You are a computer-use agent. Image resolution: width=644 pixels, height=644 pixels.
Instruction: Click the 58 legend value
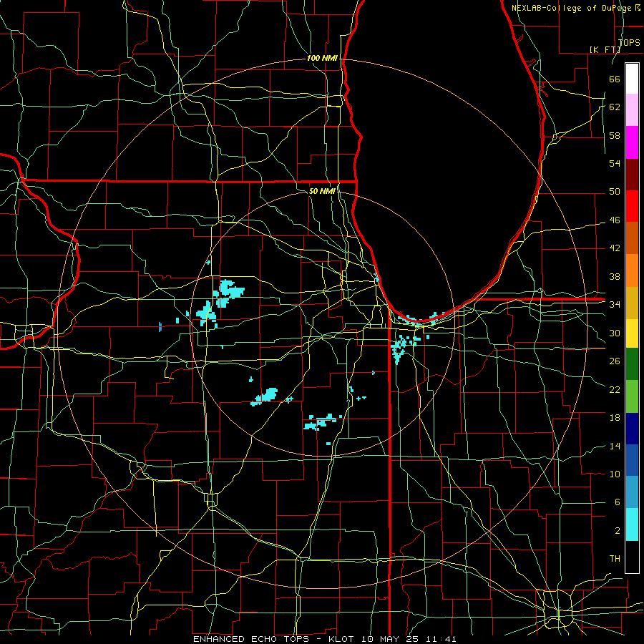615,135
